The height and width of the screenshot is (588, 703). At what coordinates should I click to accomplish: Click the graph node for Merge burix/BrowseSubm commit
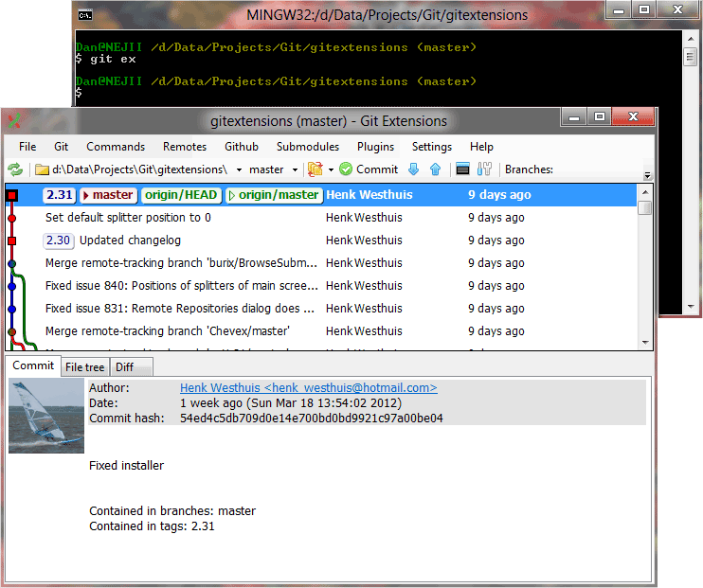coord(12,264)
